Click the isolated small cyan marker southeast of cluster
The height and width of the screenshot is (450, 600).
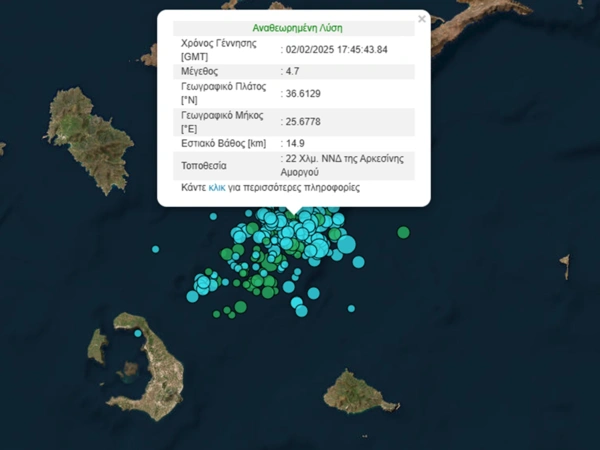[x=350, y=307]
